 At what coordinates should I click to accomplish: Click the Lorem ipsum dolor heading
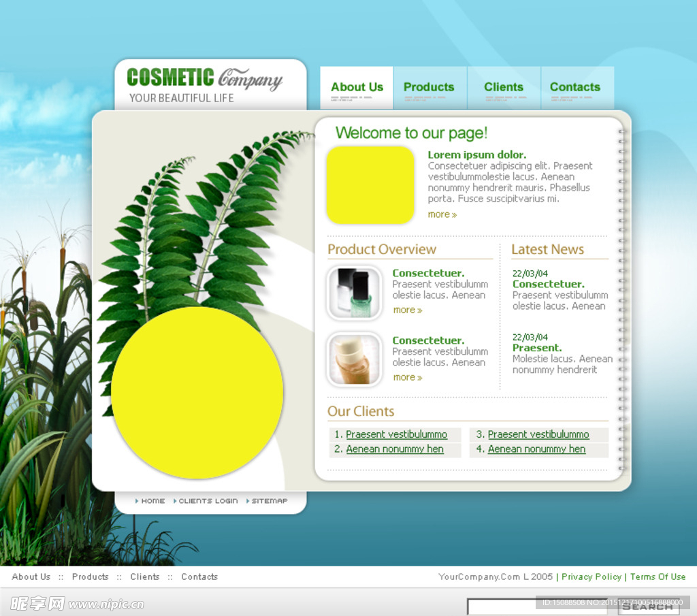[477, 155]
